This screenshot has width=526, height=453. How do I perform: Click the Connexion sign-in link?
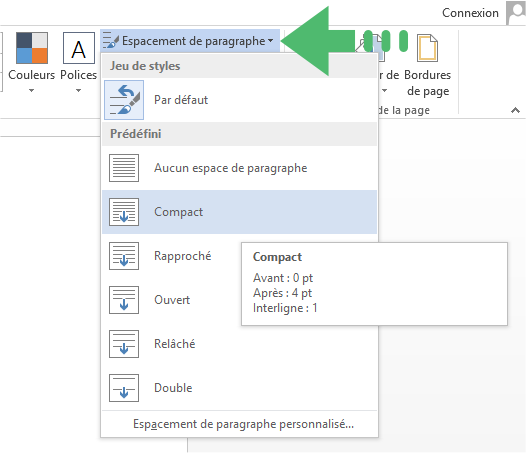[x=470, y=13]
